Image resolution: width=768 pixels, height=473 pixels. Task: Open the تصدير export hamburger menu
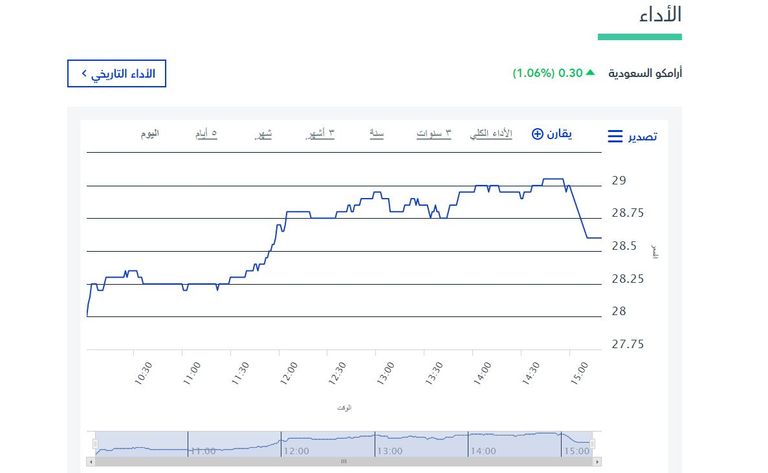tap(615, 136)
